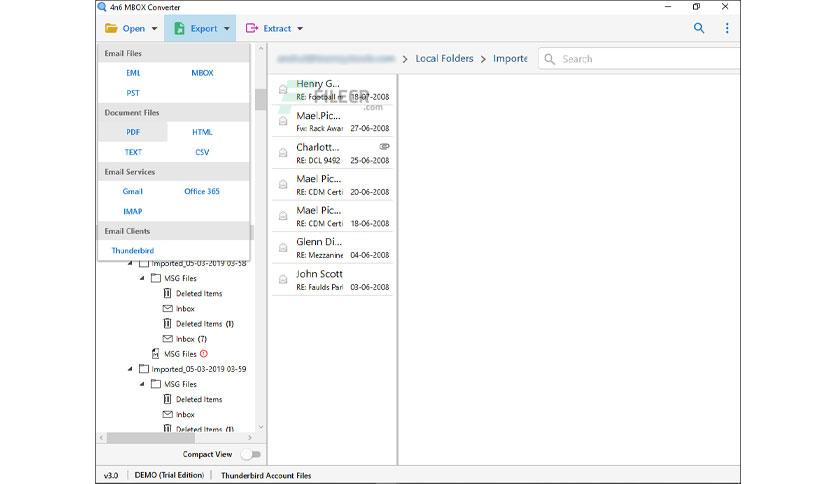
Task: Click the 4n6 MBOX Converter title bar icon
Action: [x=102, y=7]
